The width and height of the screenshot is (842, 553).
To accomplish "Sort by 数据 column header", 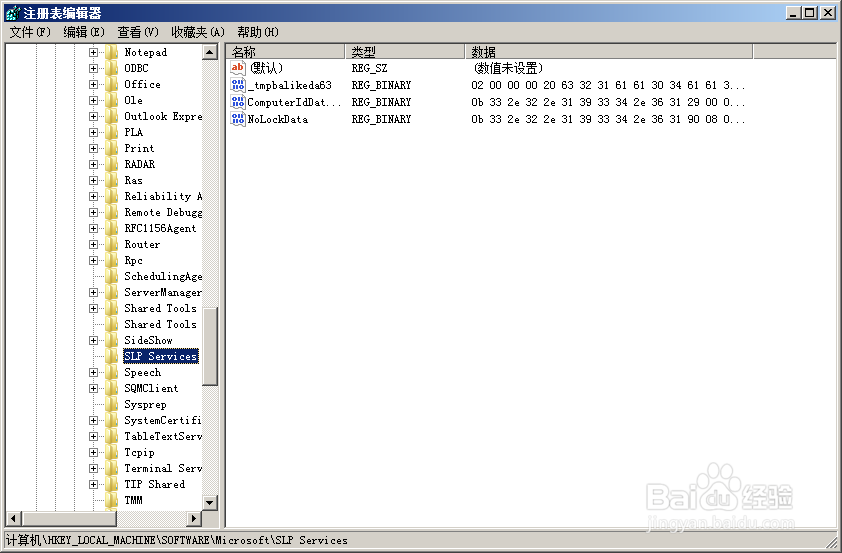I will (x=609, y=52).
